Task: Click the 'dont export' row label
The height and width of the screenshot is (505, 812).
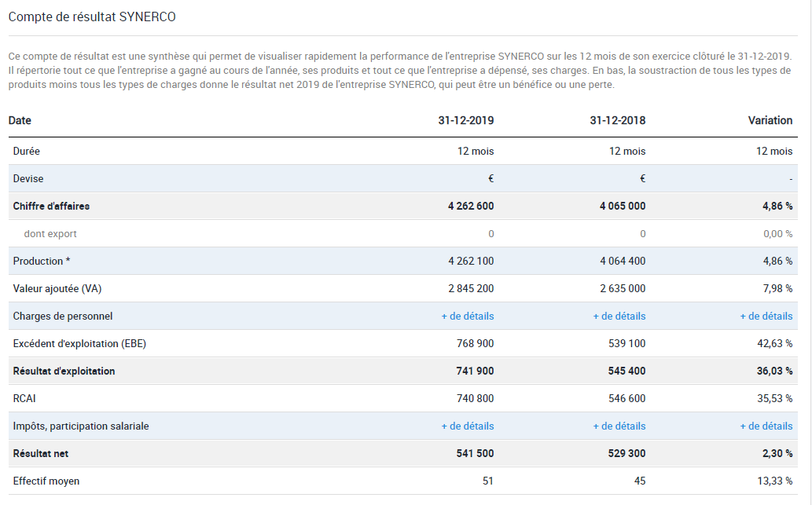Action: pos(50,234)
